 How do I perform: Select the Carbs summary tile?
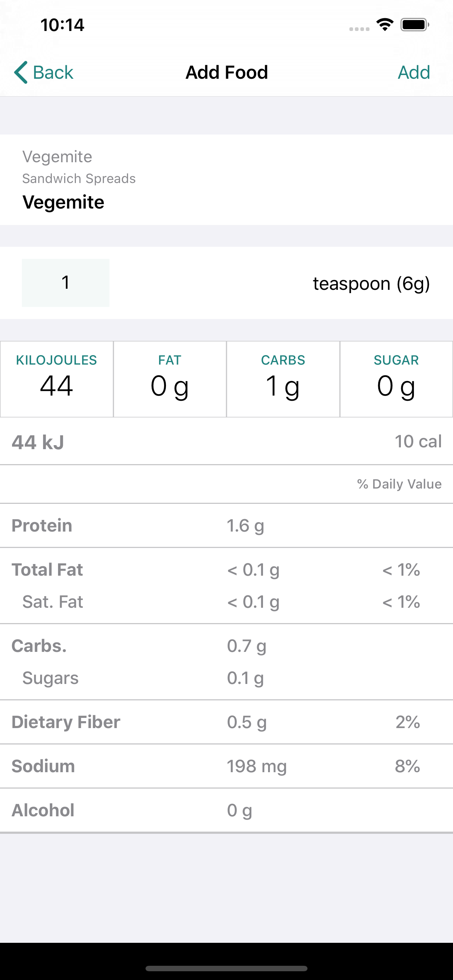coord(283,379)
